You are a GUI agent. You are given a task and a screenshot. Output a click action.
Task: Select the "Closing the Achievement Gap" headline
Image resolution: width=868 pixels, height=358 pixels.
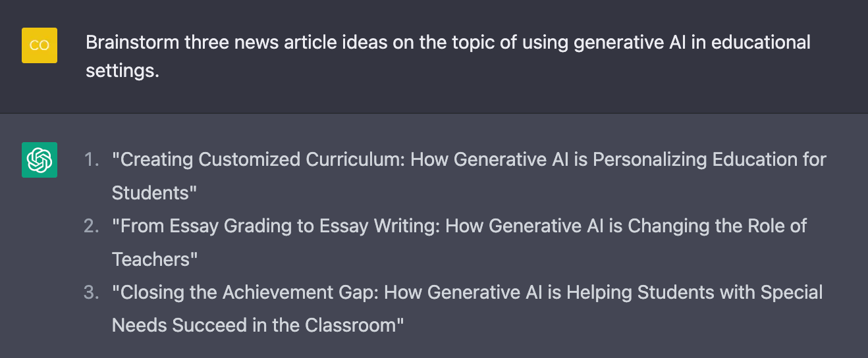pyautogui.click(x=467, y=292)
